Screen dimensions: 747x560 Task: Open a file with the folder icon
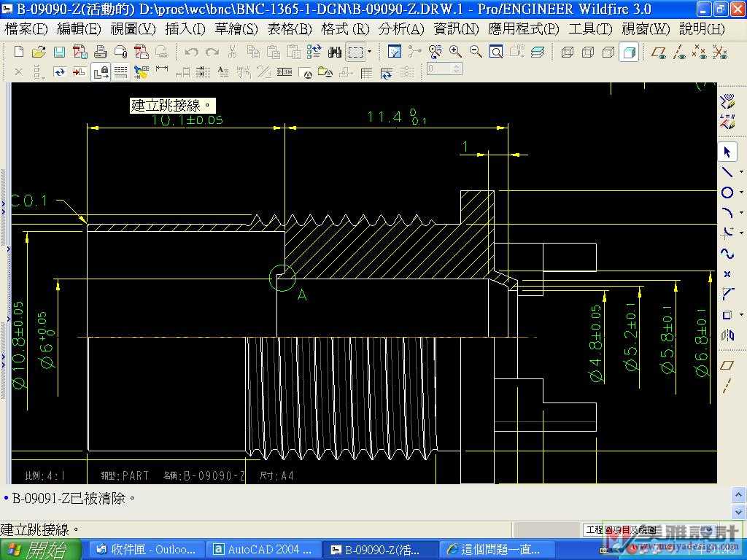pos(39,52)
